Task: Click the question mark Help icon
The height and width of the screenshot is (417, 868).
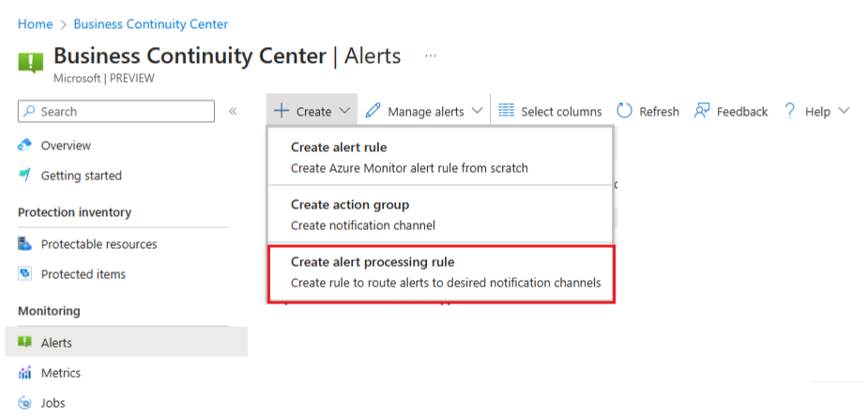Action: [x=789, y=111]
